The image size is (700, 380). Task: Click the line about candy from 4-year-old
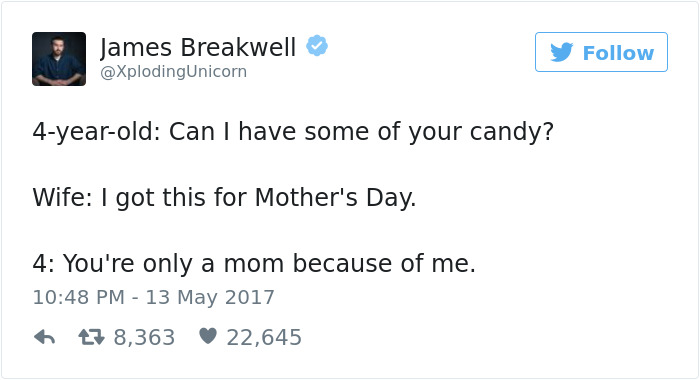tap(293, 132)
